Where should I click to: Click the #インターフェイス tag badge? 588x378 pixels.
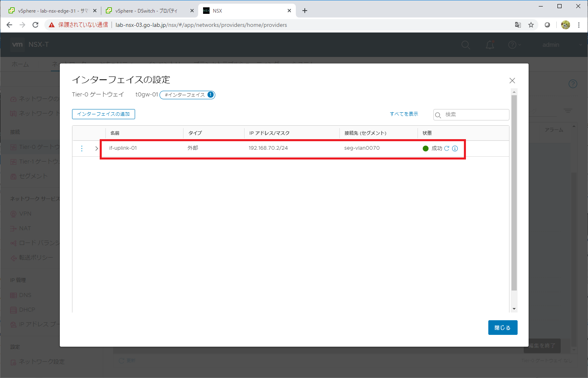click(x=187, y=95)
